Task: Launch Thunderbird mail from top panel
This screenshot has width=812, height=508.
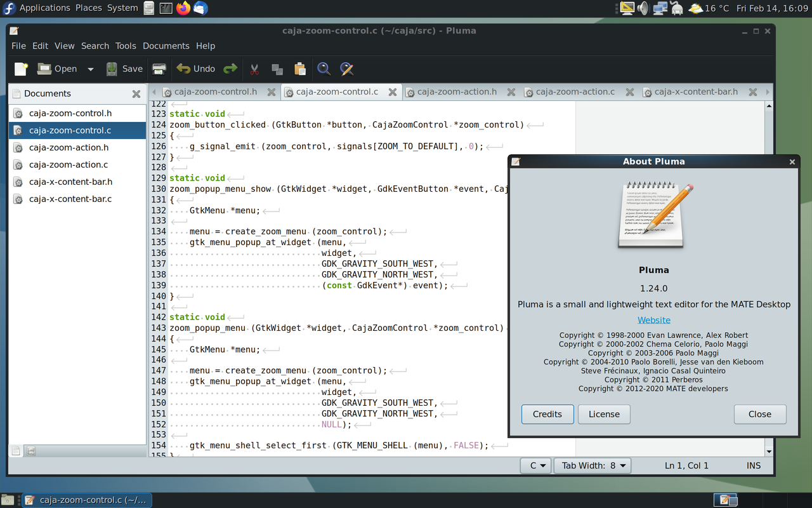Action: tap(200, 8)
